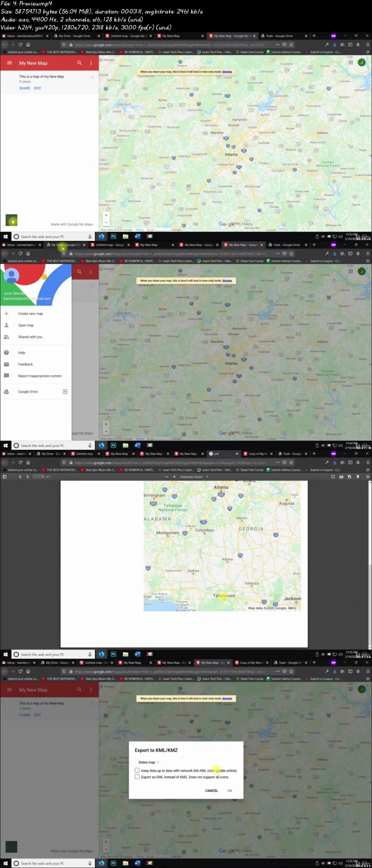Choose Report inappropriate content menu entry
372x868 pixels.
[40, 376]
